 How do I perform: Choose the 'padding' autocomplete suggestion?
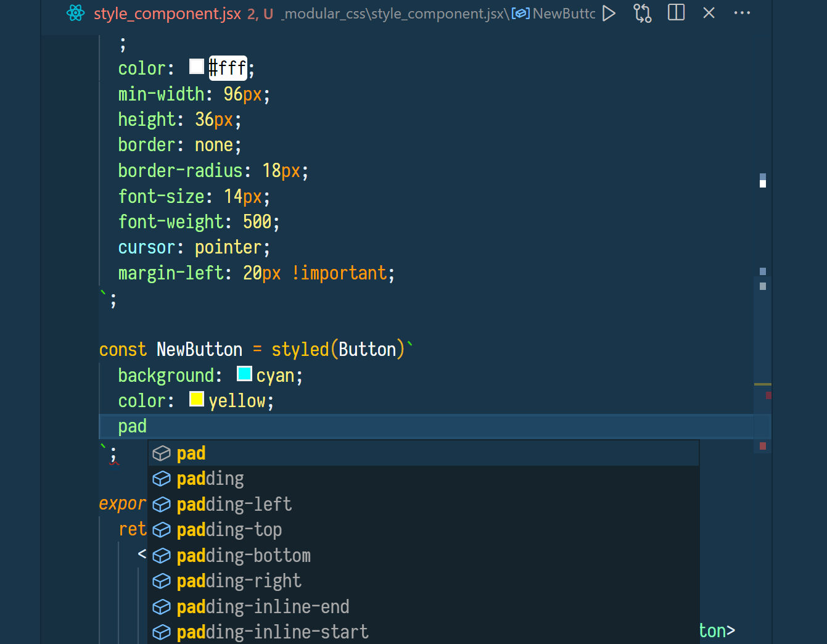coord(210,479)
